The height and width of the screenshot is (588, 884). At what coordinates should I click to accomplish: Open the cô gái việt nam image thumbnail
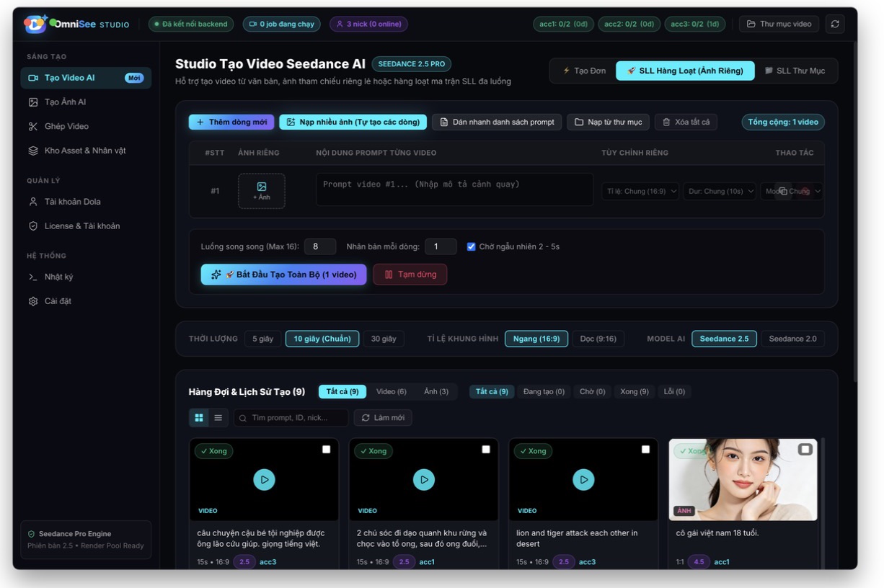point(743,479)
